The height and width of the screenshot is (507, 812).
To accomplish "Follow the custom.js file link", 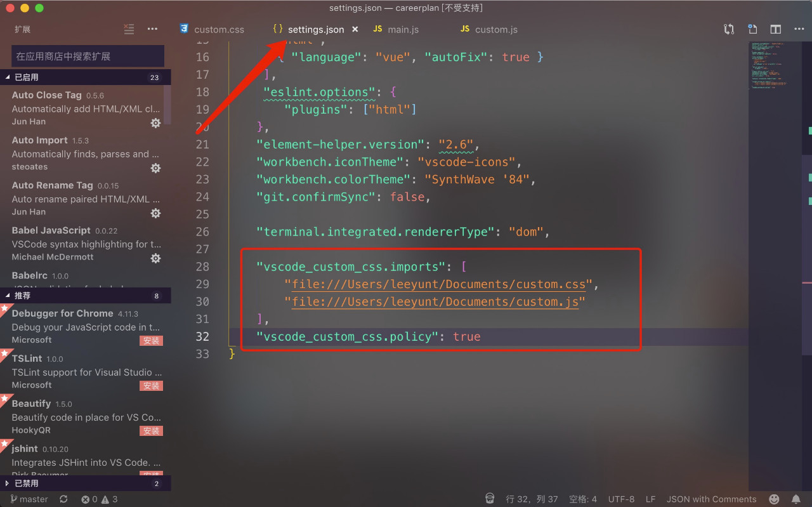I will (435, 301).
